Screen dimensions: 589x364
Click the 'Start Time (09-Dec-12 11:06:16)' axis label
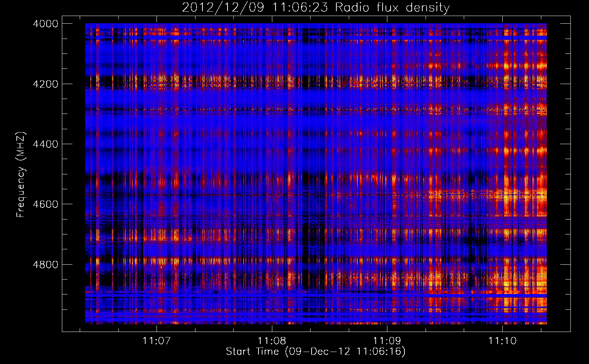(x=316, y=352)
